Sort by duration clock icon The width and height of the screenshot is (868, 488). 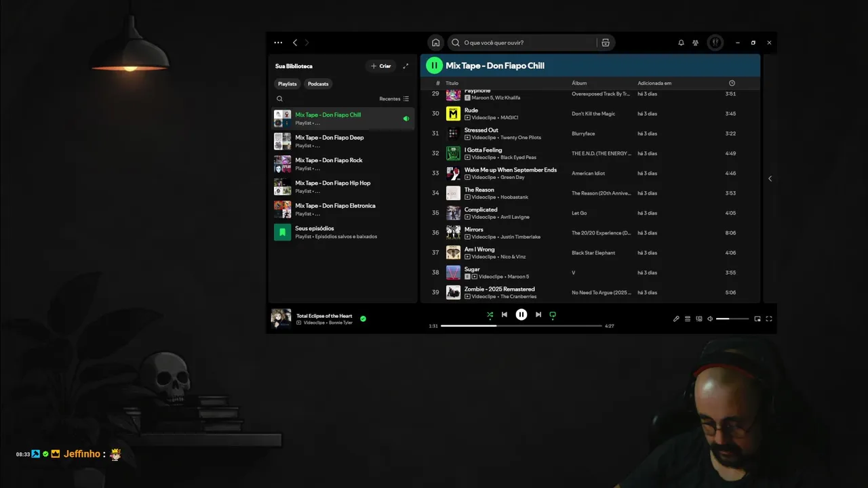click(x=732, y=83)
